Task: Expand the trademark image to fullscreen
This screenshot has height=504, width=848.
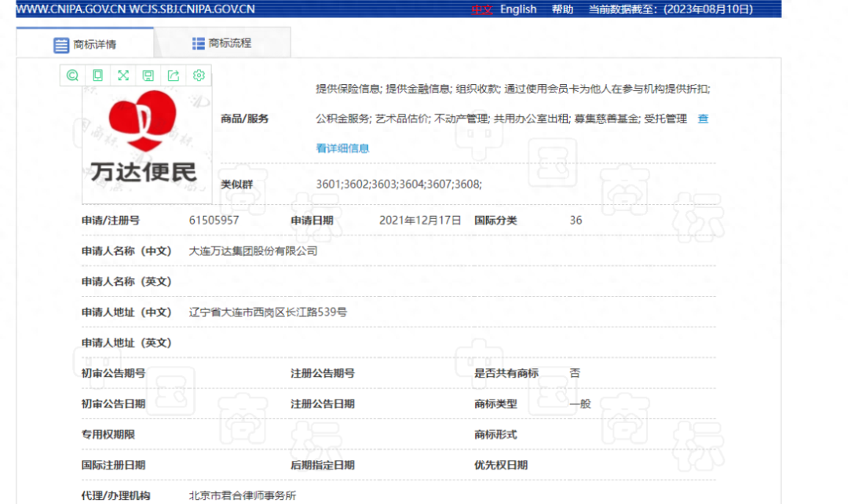Action: pos(122,75)
